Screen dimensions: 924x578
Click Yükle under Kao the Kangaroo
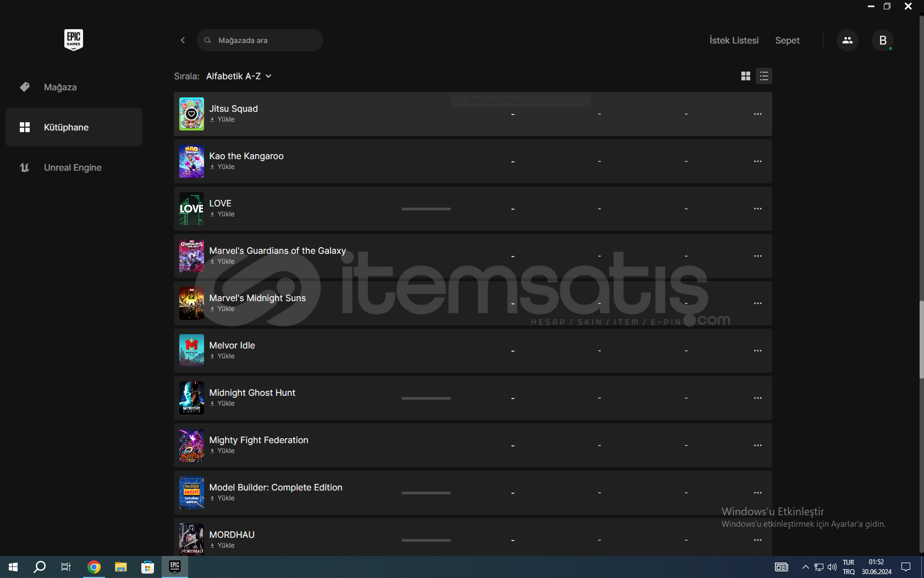pyautogui.click(x=222, y=167)
